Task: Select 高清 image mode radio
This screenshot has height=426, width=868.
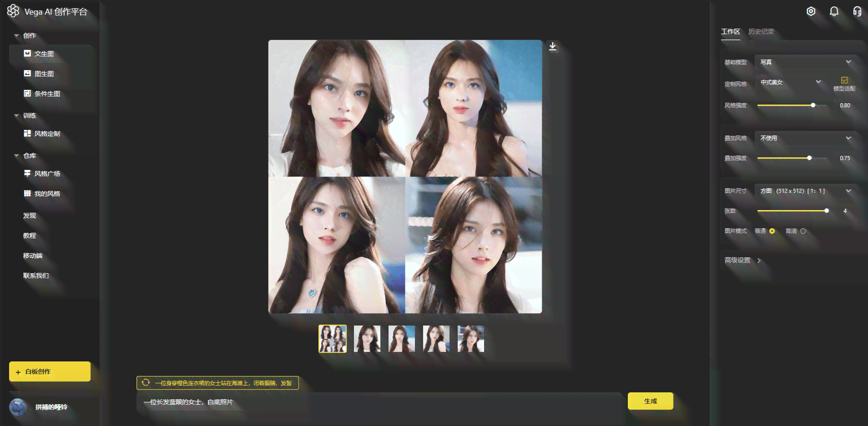Action: pyautogui.click(x=803, y=231)
